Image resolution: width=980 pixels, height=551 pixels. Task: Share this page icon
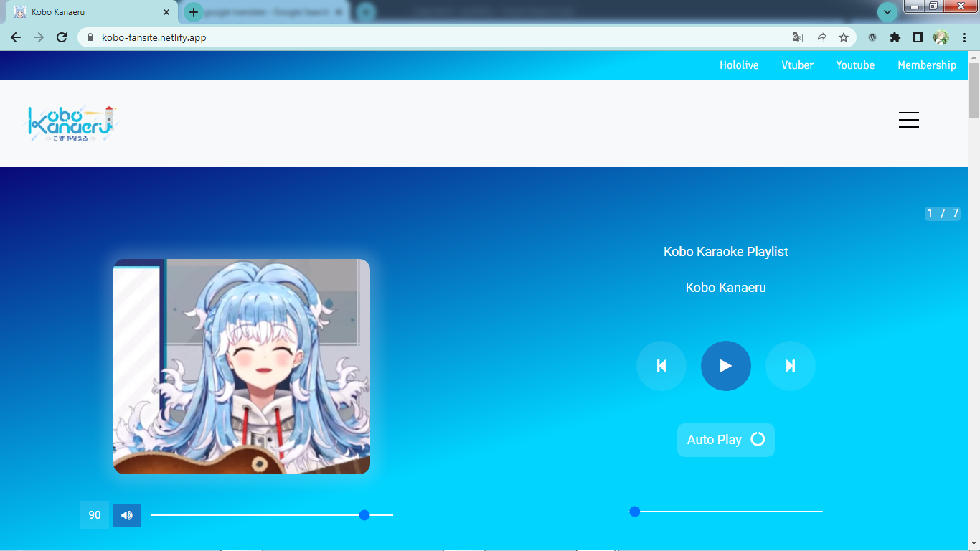[x=821, y=37]
